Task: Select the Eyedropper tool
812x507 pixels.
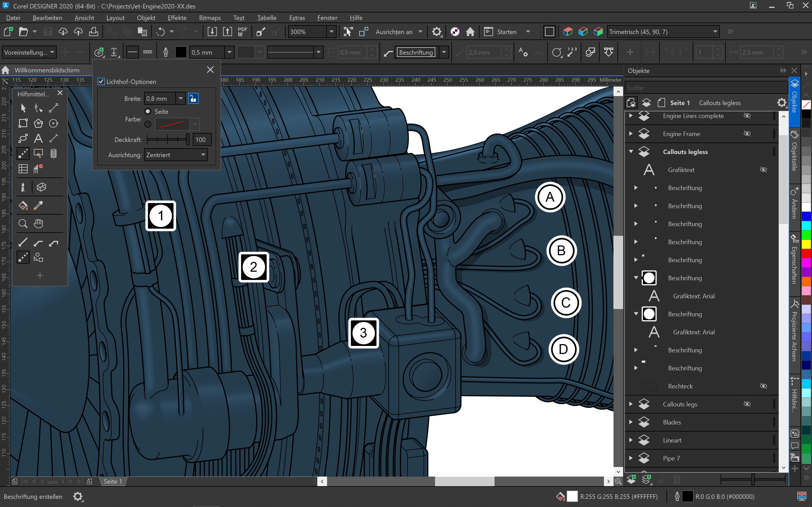Action: (38, 205)
